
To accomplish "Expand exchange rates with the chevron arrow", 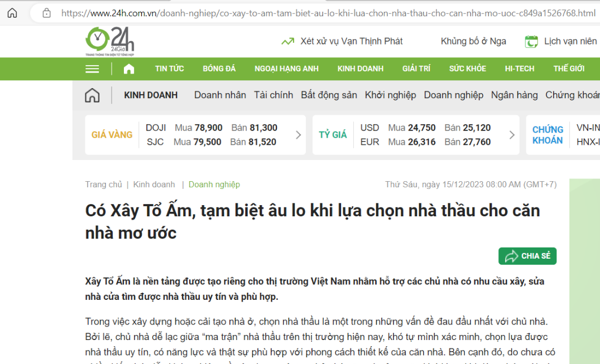I will point(512,135).
